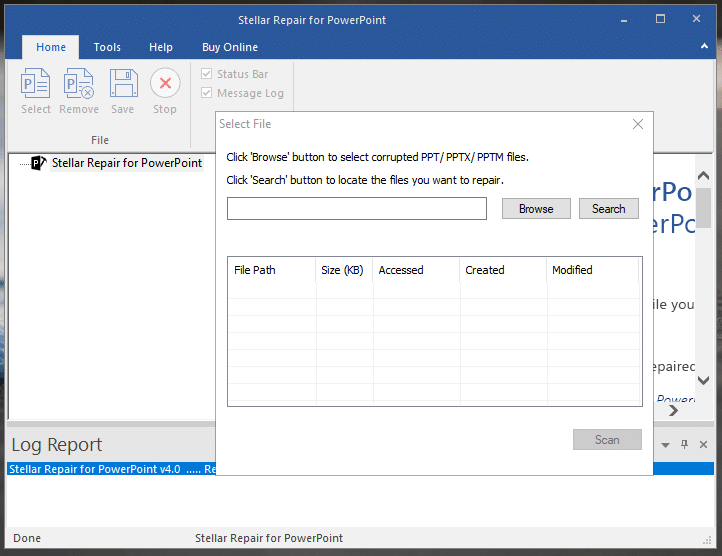Toggle the Status Bar checkbox
Screen dimensions: 722x556
[x=207, y=74]
